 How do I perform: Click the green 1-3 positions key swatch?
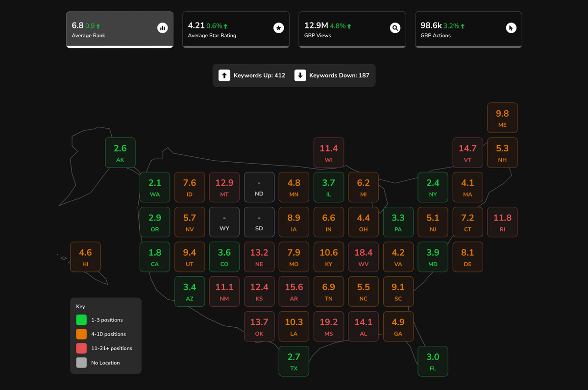tap(81, 320)
